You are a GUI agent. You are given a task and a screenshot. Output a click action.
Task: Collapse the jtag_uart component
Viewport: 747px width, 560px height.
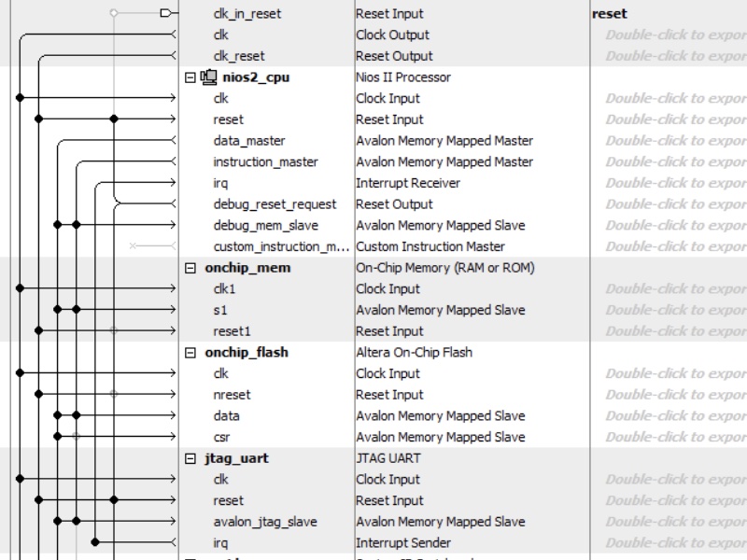(x=190, y=458)
